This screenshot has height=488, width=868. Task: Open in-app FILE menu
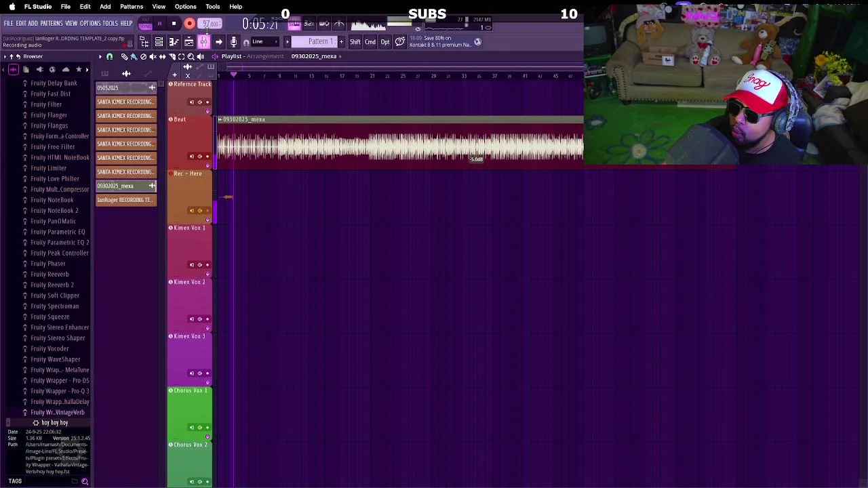[x=8, y=24]
